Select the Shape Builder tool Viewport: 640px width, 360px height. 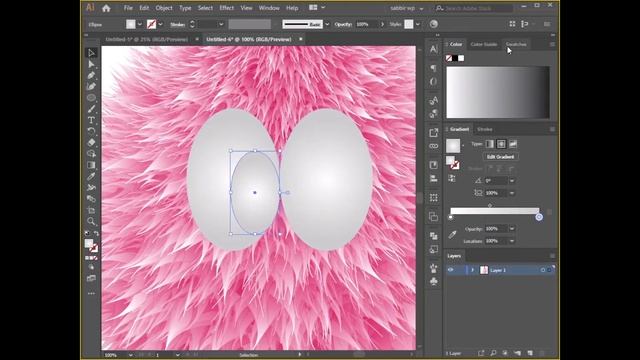[91, 153]
